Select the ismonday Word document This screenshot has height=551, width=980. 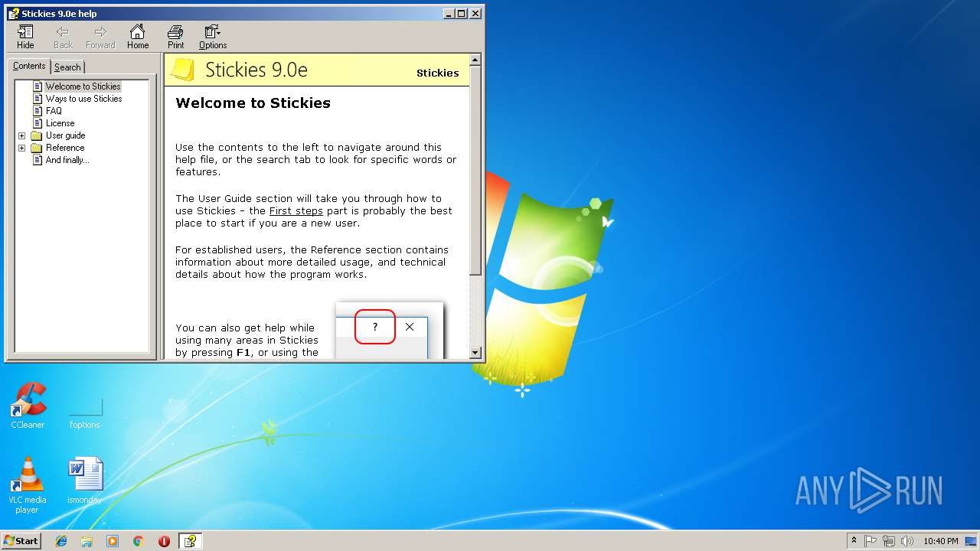(x=84, y=481)
